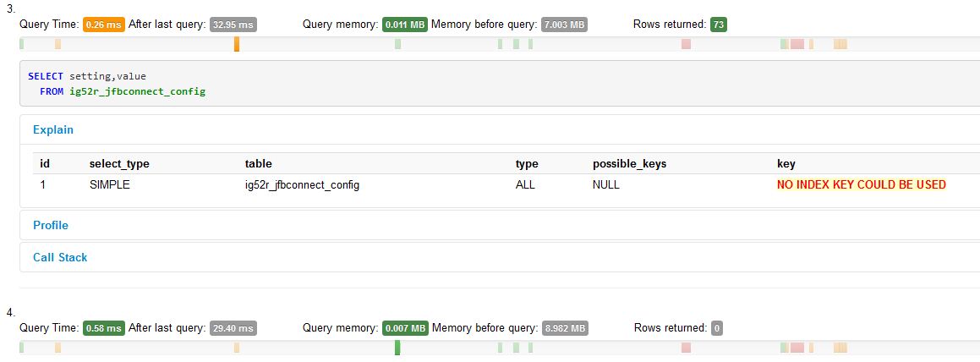Viewport: 980px width, 362px height.
Task: Click the 8.982 MB memory badge
Action: tap(565, 327)
